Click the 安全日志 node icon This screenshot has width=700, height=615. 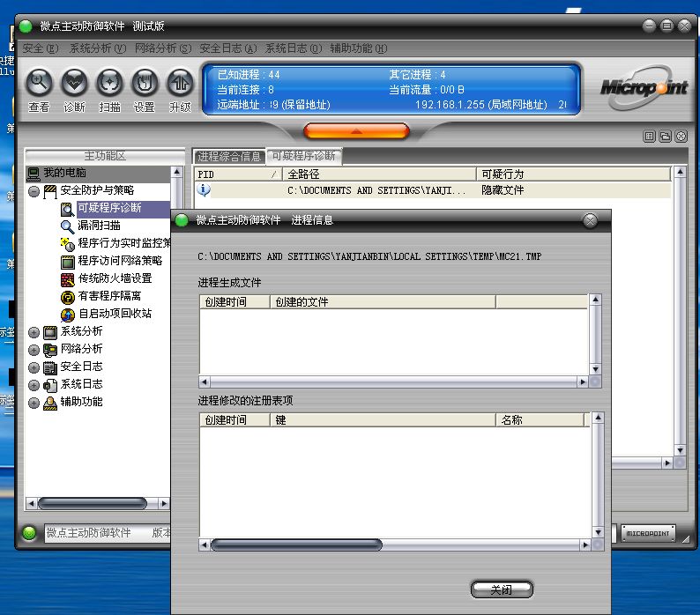pyautogui.click(x=50, y=367)
